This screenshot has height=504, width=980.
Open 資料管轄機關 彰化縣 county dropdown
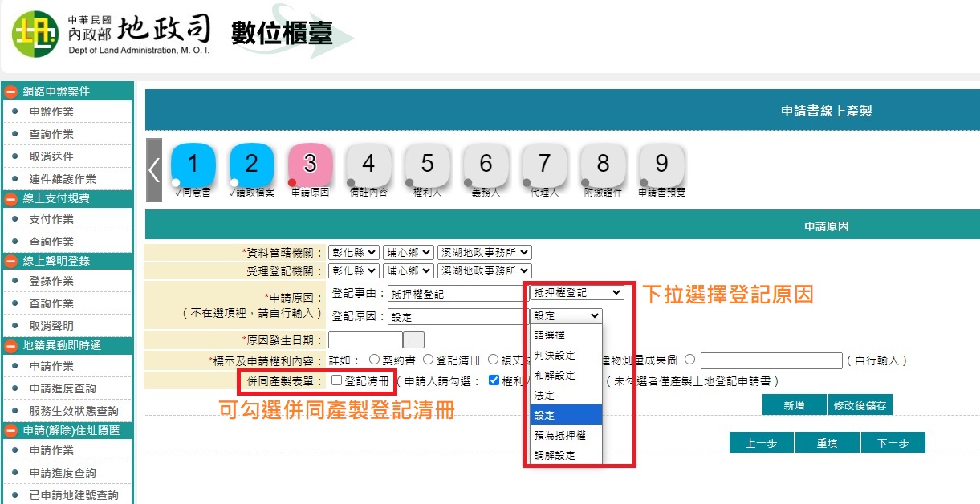[x=353, y=252]
